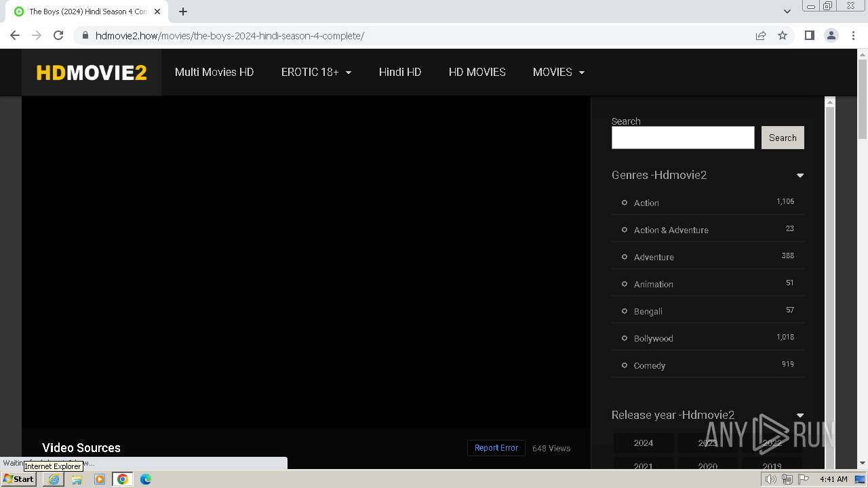Select The Boys (2024) browser tab
Screen dimensions: 868x488
88,12
